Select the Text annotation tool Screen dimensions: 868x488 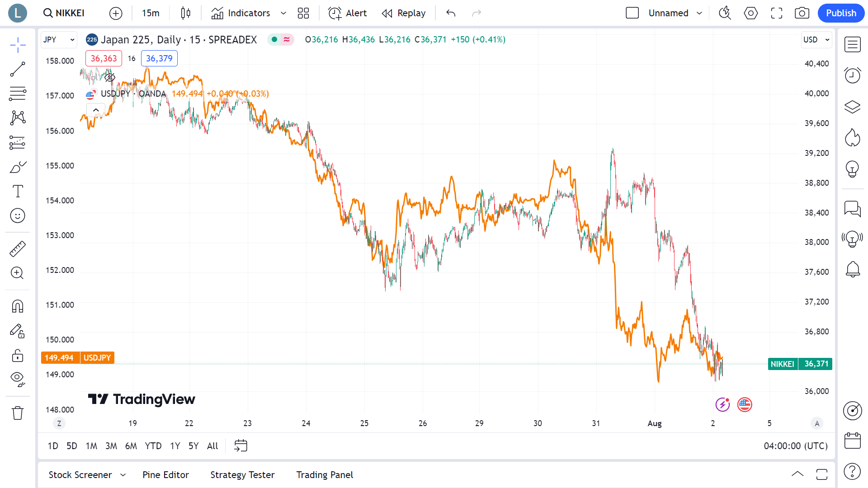pyautogui.click(x=18, y=191)
